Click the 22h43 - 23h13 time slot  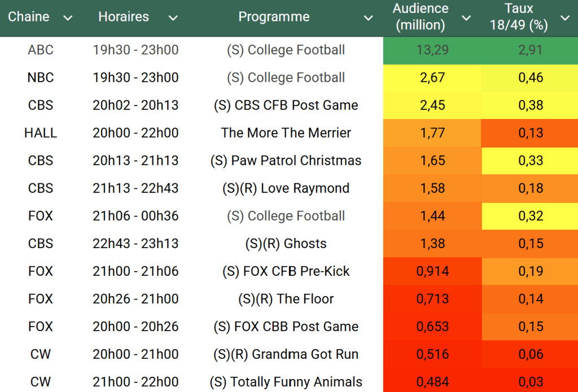135,244
